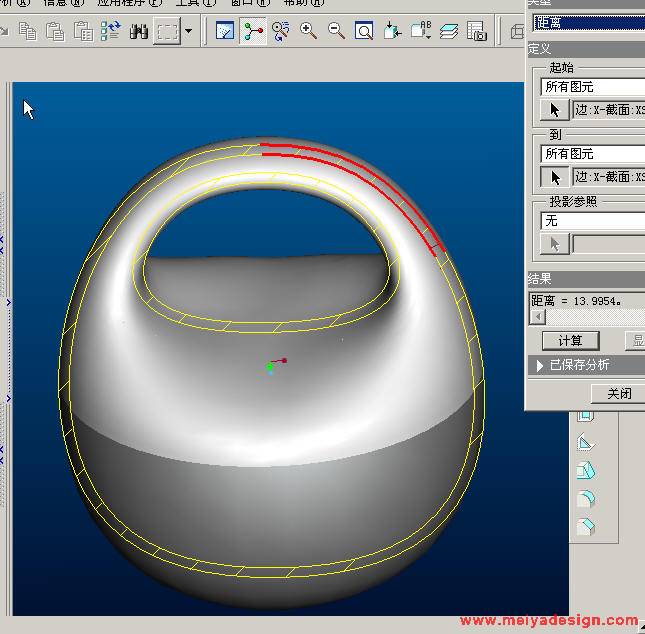Click the zoom out magnifier icon
This screenshot has height=634, width=645.
click(337, 32)
